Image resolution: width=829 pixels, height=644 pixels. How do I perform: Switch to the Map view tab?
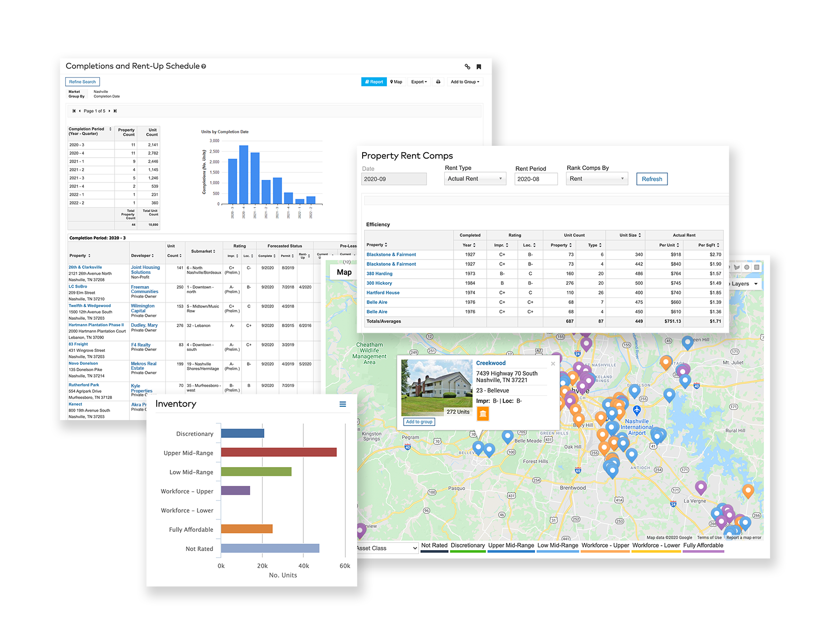396,82
